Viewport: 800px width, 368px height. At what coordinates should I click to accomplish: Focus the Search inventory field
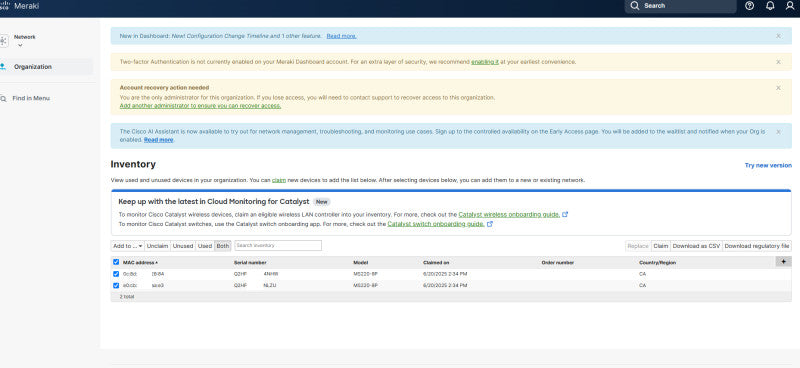(x=278, y=246)
